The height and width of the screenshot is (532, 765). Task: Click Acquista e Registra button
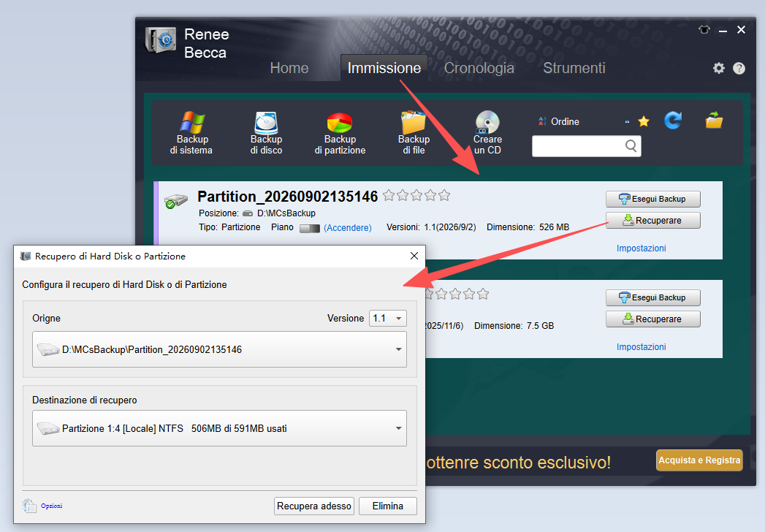click(699, 460)
